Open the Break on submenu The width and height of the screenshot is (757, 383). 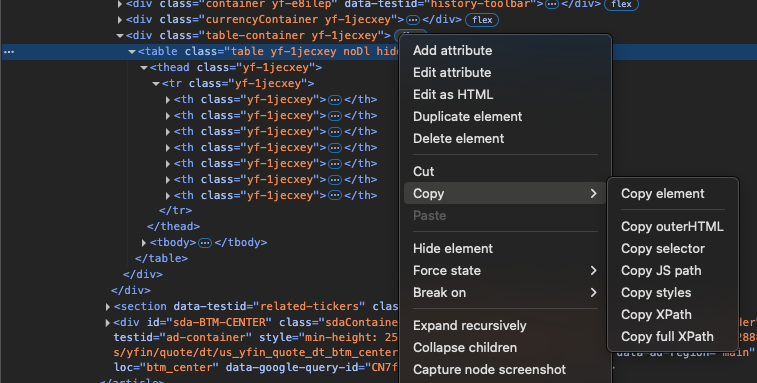tap(505, 293)
